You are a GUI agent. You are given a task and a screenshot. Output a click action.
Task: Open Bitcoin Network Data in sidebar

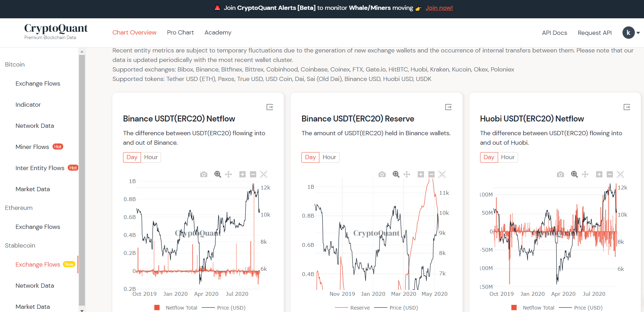click(35, 126)
